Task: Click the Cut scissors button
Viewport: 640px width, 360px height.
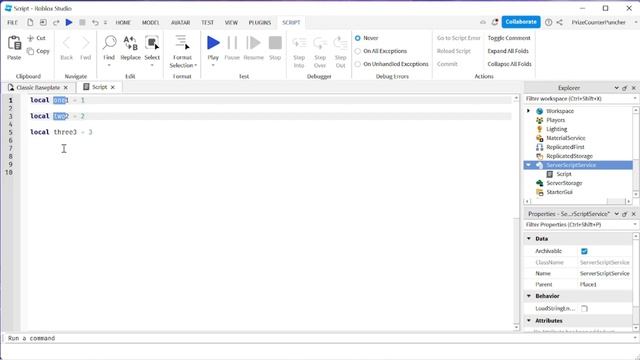Action: [x=36, y=38]
